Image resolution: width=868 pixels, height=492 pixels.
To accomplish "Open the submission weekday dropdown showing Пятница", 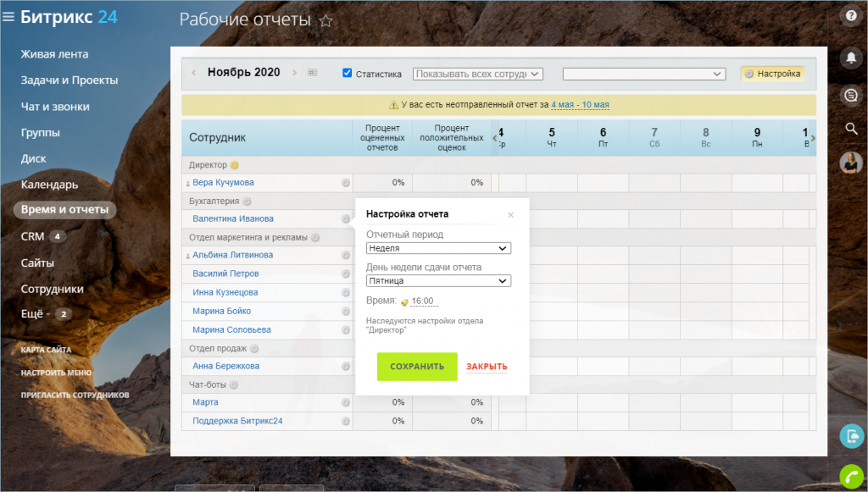I will 438,281.
